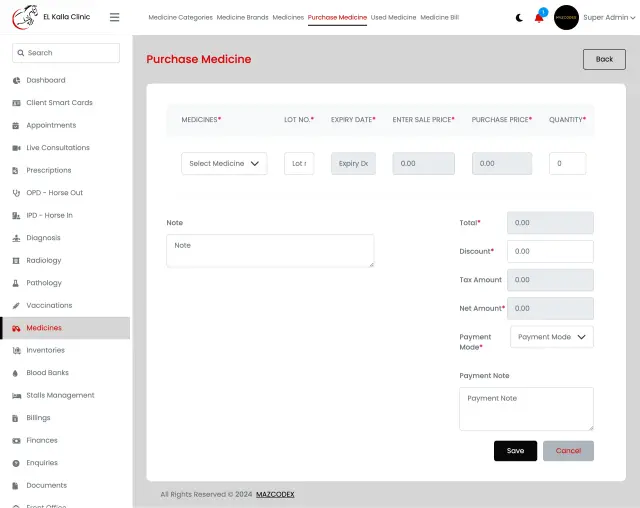The height and width of the screenshot is (508, 640).
Task: Click the Lot number input field
Action: 299,164
